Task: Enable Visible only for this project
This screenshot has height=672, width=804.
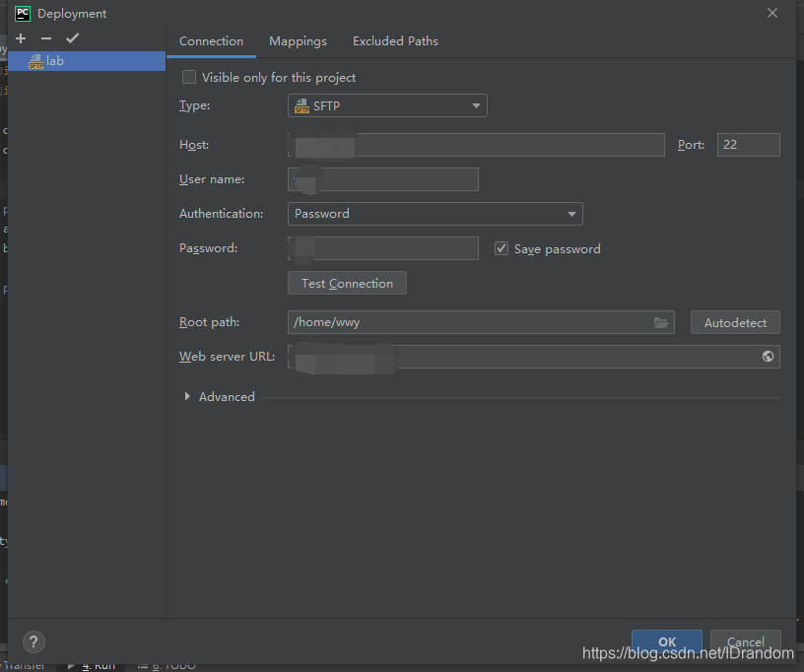Action: (189, 78)
